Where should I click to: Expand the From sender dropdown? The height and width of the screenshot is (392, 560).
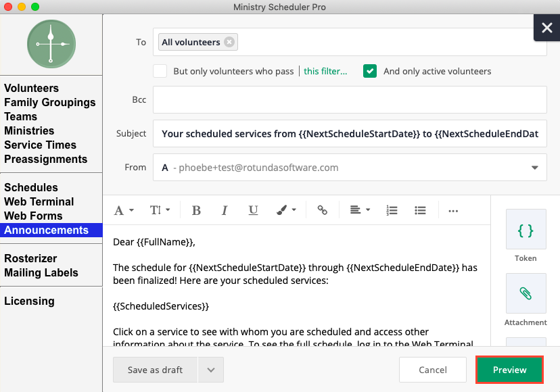(x=534, y=168)
